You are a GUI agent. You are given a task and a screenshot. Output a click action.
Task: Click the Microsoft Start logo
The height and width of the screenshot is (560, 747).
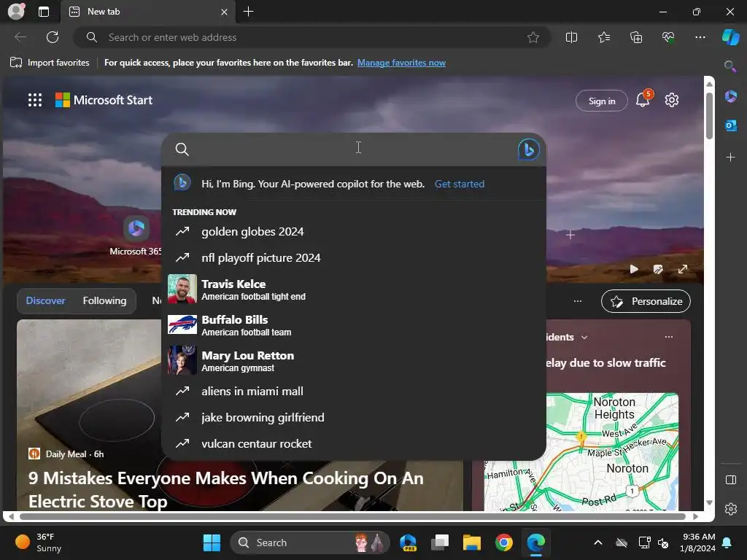[x=104, y=100]
